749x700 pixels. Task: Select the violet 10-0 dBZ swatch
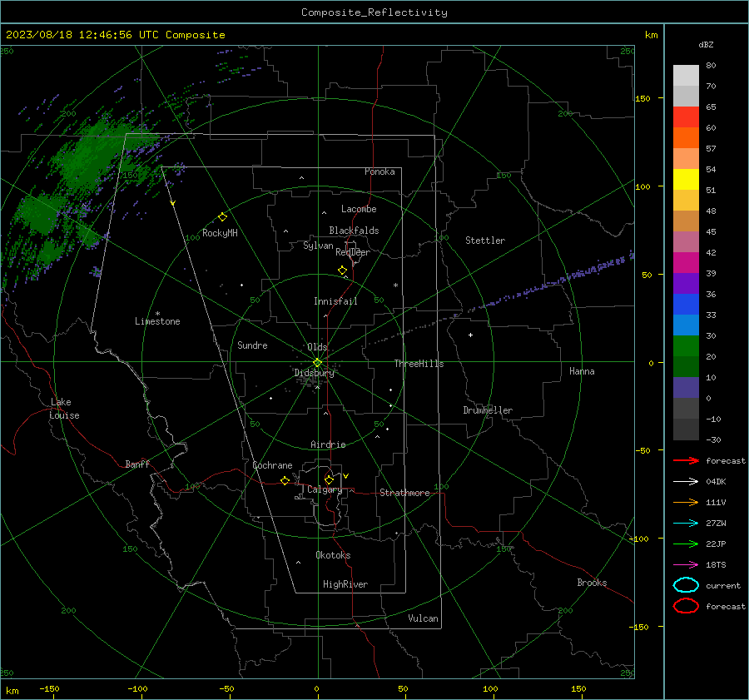pos(686,388)
